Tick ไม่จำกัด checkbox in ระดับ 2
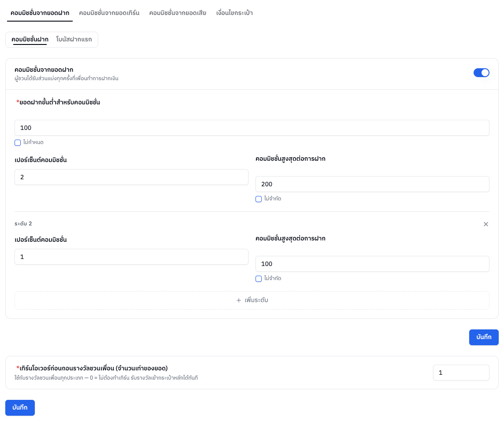 click(x=259, y=279)
